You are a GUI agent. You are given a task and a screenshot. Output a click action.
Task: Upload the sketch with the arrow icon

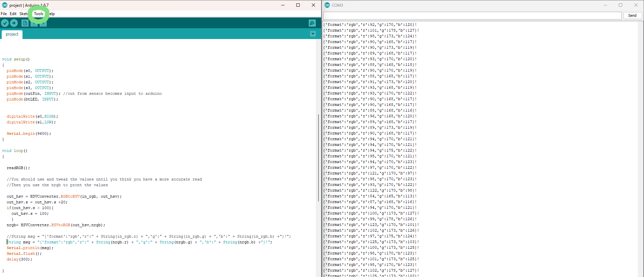coord(14,23)
